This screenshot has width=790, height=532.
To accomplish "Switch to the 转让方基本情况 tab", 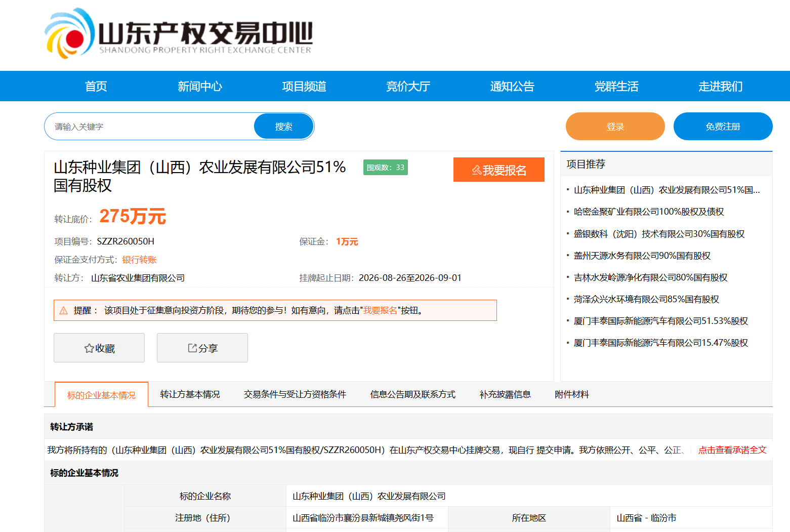I will click(x=190, y=394).
